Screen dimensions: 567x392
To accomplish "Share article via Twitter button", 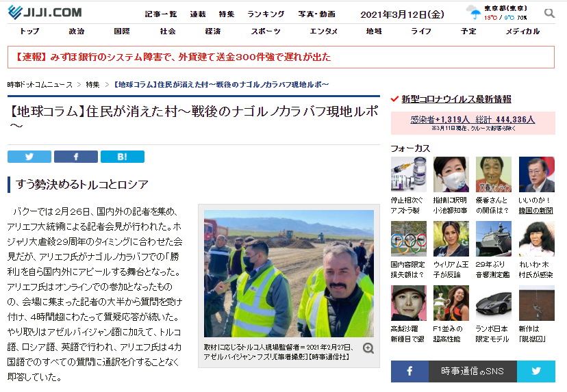I will click(x=29, y=157).
